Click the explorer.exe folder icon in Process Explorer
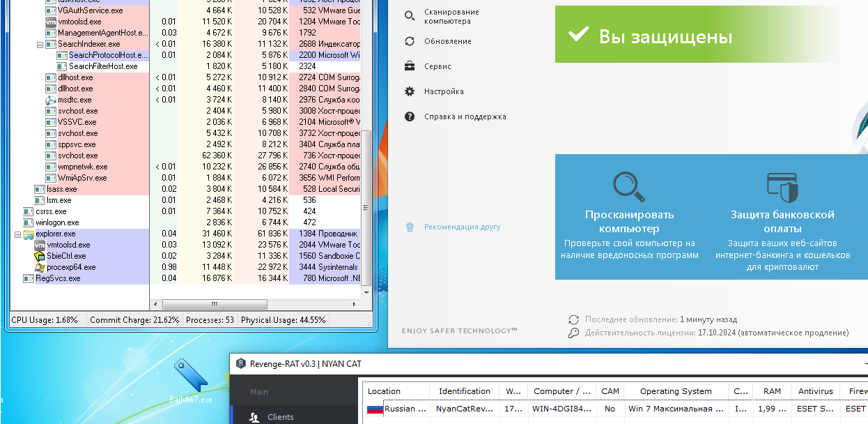Image resolution: width=868 pixels, height=424 pixels. [x=29, y=234]
